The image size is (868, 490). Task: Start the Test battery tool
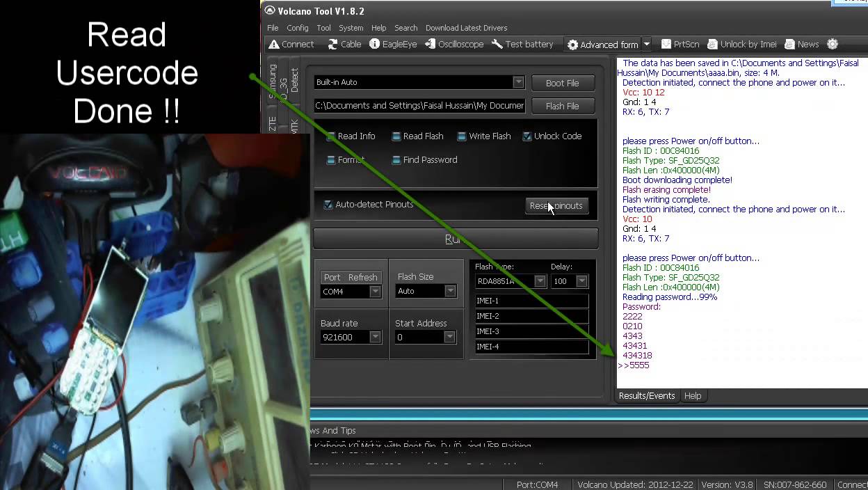522,44
